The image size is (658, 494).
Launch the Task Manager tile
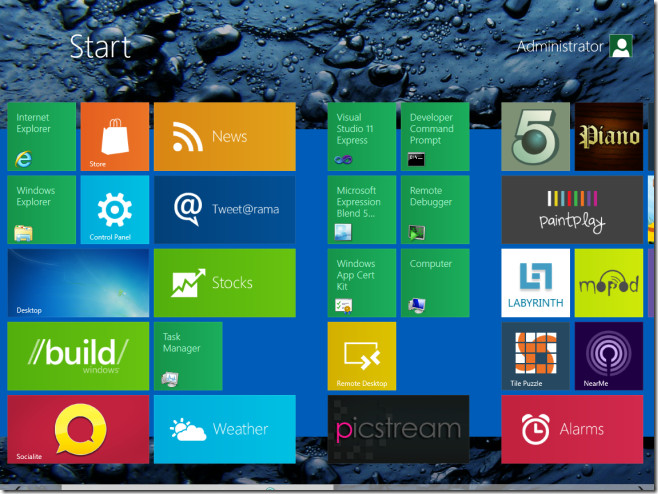click(188, 356)
